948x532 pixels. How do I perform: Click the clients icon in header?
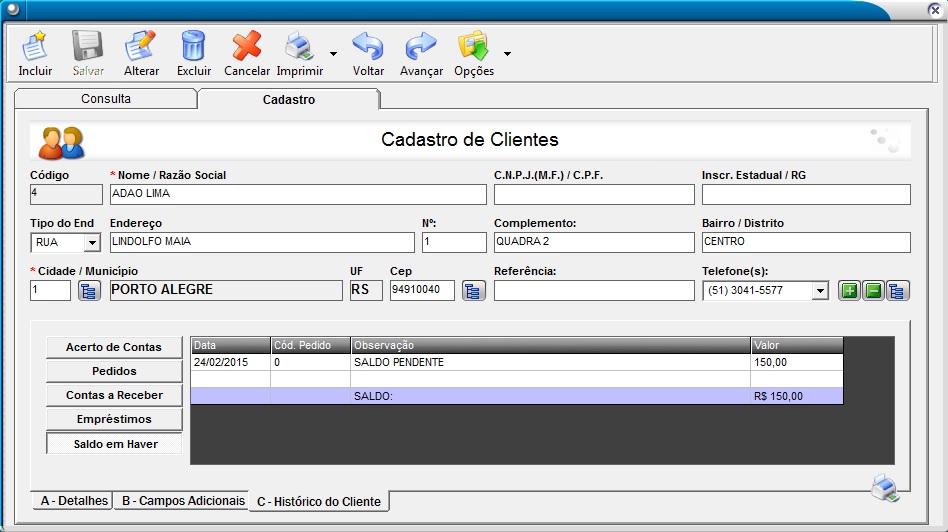(x=62, y=143)
